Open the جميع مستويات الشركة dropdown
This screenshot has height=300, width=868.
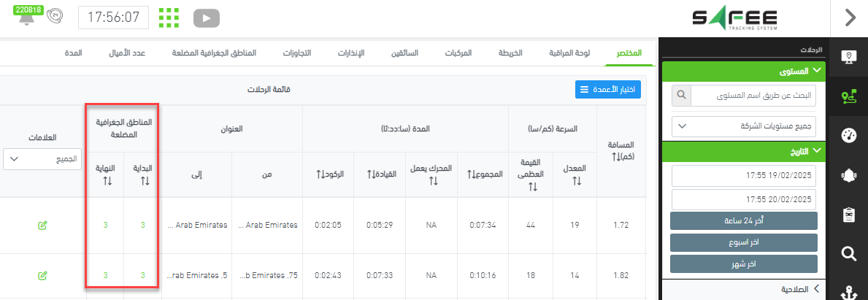tap(744, 126)
